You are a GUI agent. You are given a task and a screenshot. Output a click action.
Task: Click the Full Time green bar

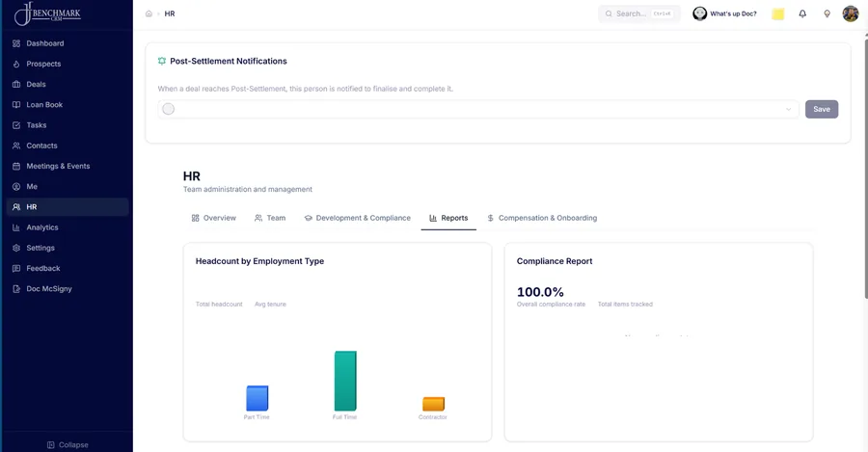(x=345, y=381)
